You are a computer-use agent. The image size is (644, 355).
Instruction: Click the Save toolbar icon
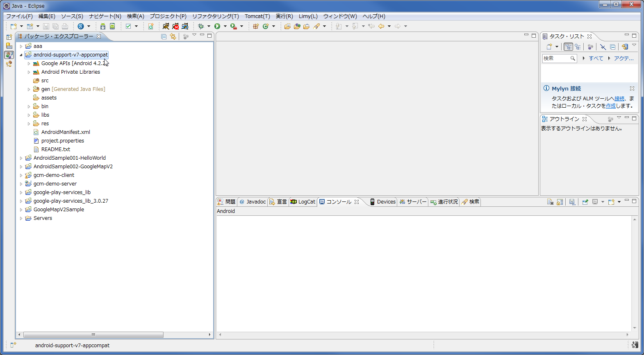click(x=46, y=26)
